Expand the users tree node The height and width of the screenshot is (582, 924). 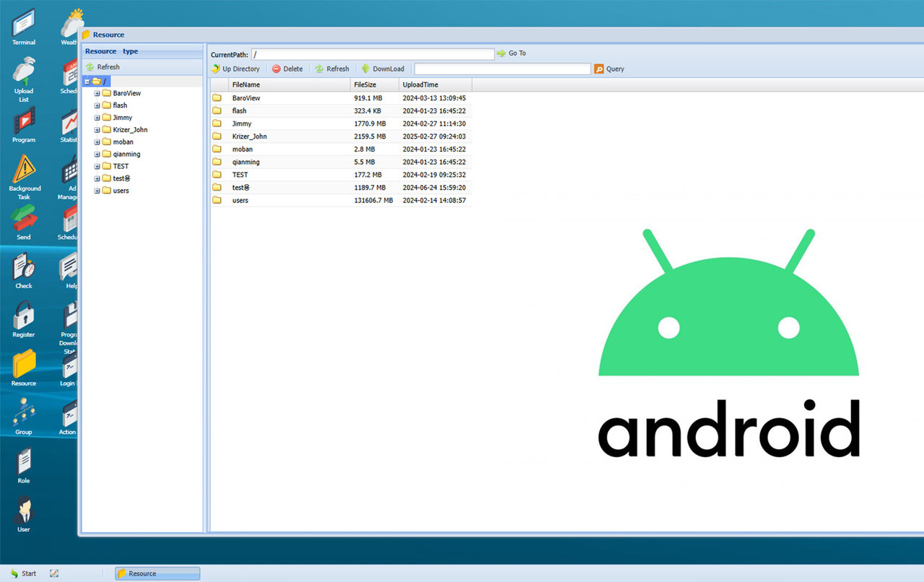[x=97, y=191]
